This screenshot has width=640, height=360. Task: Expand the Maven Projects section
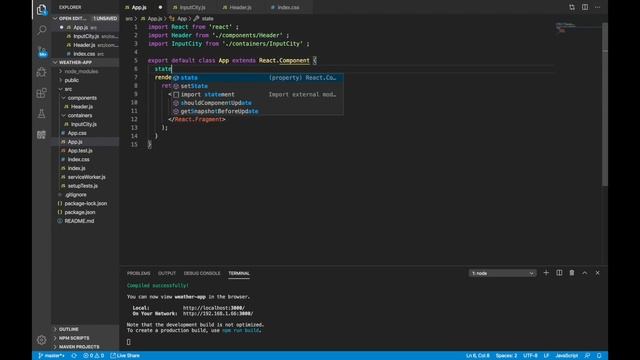[x=79, y=347]
